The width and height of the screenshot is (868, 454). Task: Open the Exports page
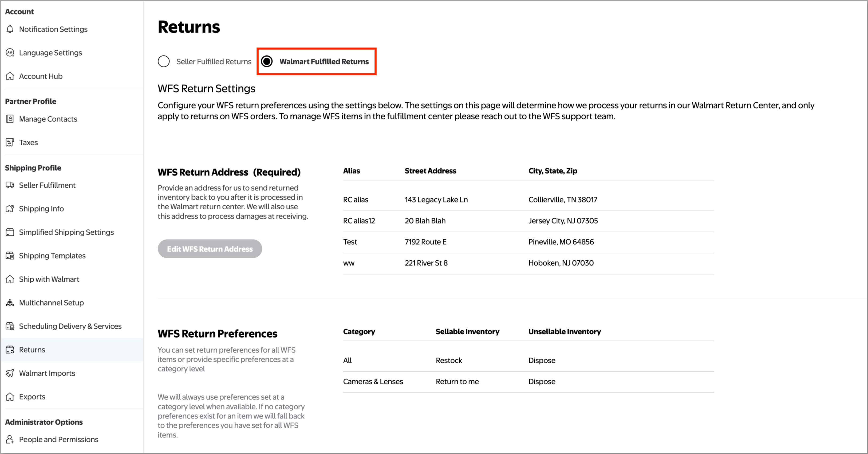tap(32, 396)
